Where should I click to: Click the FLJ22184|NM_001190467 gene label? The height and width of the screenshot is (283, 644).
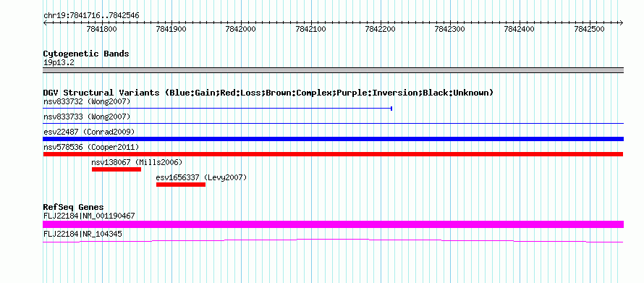[89, 216]
